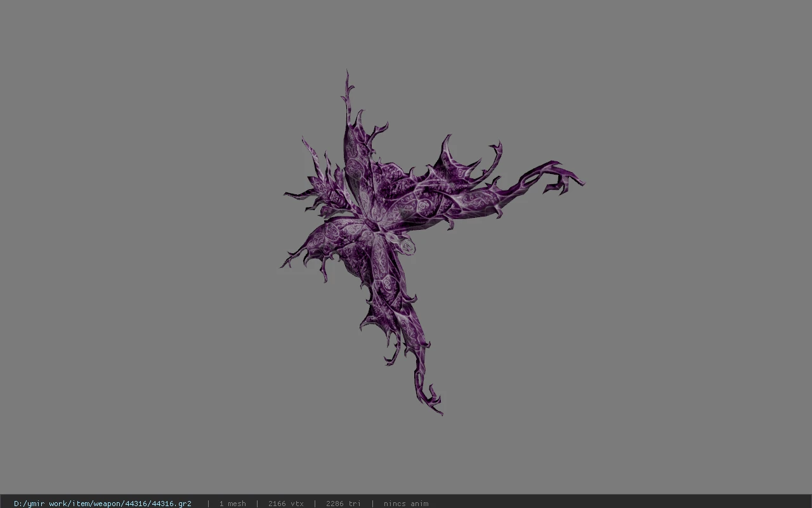Click the 'nincs anim' status text

(x=406, y=504)
